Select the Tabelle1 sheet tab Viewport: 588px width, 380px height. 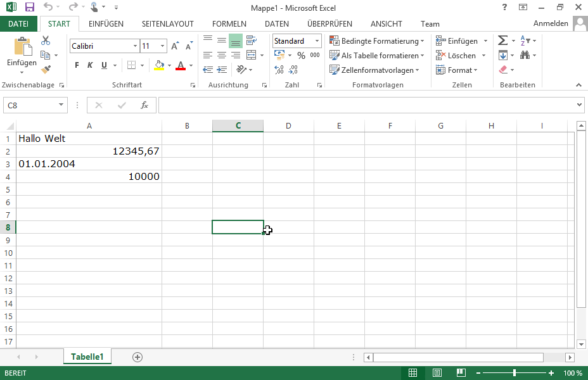pos(87,357)
